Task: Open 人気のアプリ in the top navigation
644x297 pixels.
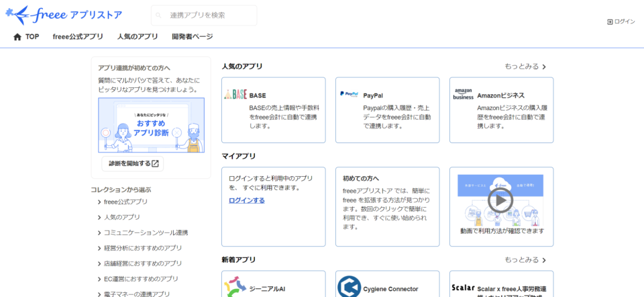Action: 138,36
